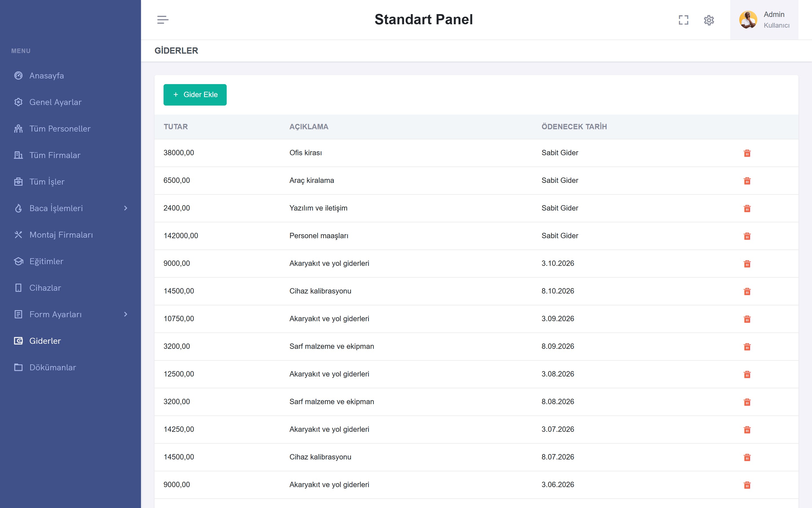Image resolution: width=812 pixels, height=508 pixels.
Task: Click the 14250,00 amount cell
Action: pyautogui.click(x=178, y=429)
